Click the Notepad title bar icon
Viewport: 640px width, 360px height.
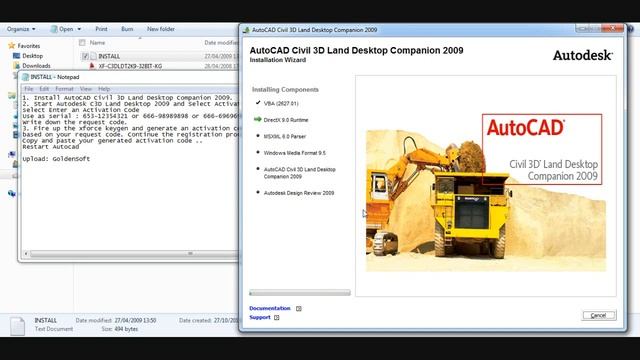[25, 77]
